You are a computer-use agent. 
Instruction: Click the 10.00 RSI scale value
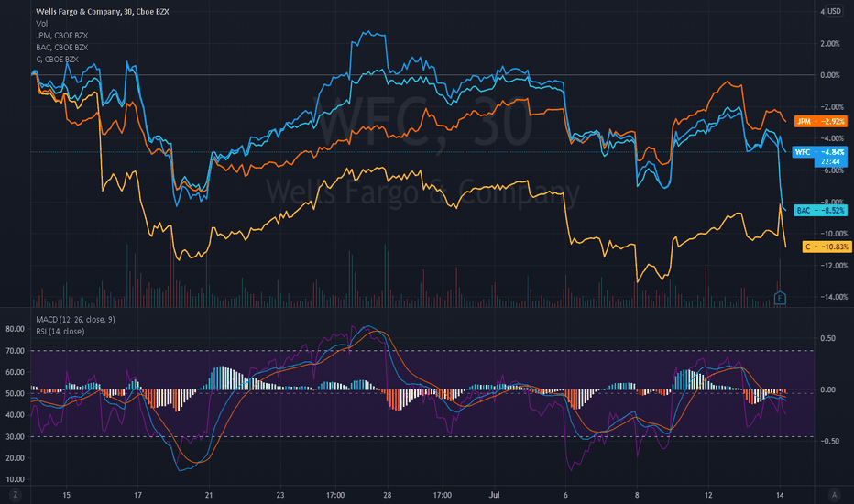15,479
